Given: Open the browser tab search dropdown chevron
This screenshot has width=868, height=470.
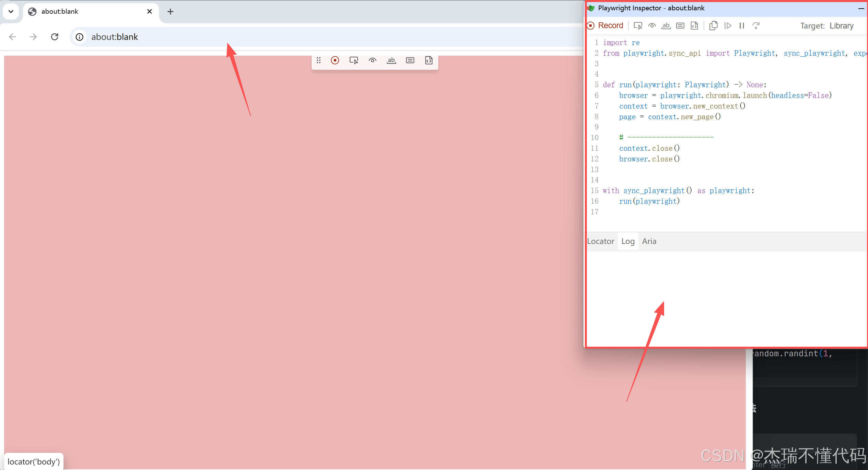Looking at the screenshot, I should coord(11,11).
